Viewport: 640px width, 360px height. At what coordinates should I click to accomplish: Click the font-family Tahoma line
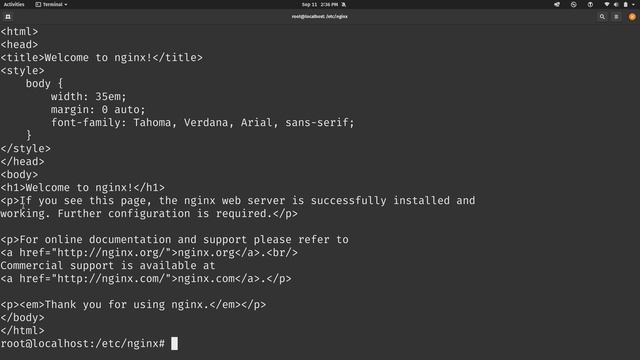point(202,122)
